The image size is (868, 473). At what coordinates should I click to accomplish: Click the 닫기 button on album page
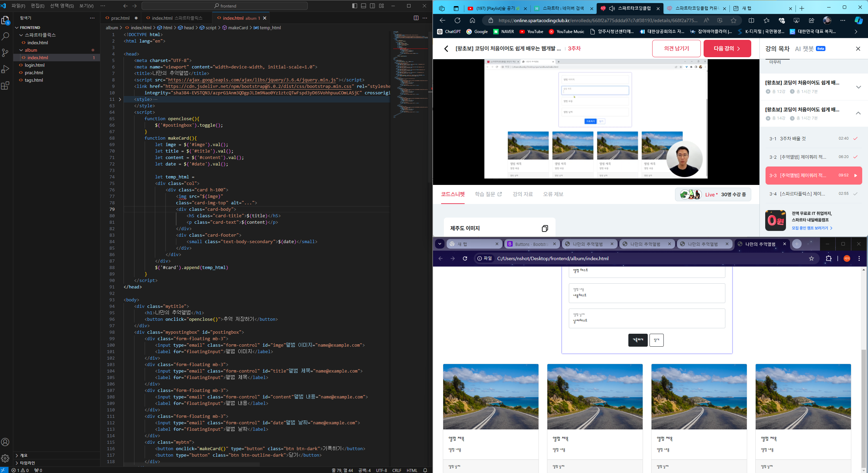[657, 340]
